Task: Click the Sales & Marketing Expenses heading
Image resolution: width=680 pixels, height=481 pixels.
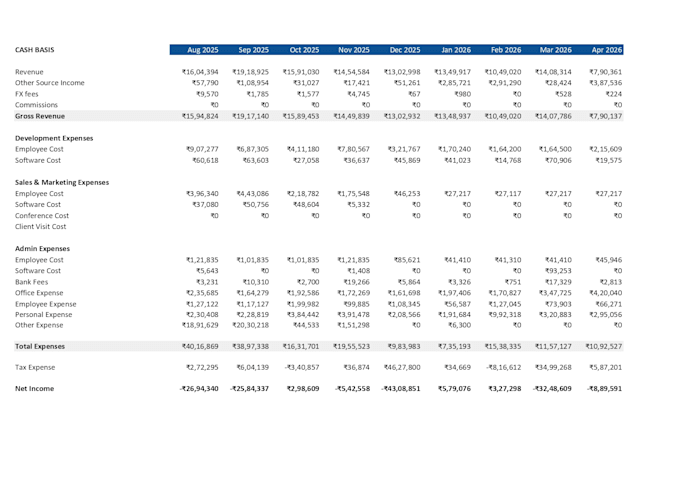Action: [62, 183]
